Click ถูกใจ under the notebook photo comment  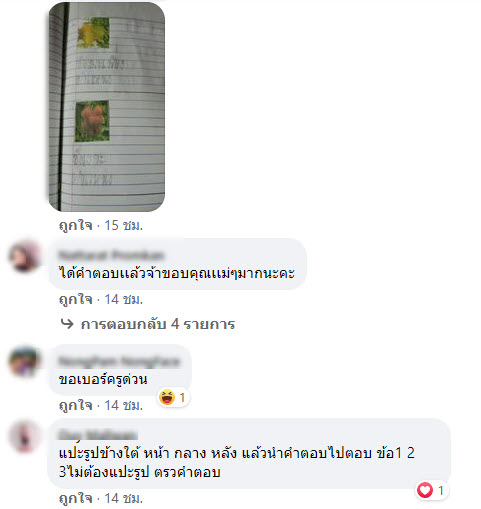(76, 225)
